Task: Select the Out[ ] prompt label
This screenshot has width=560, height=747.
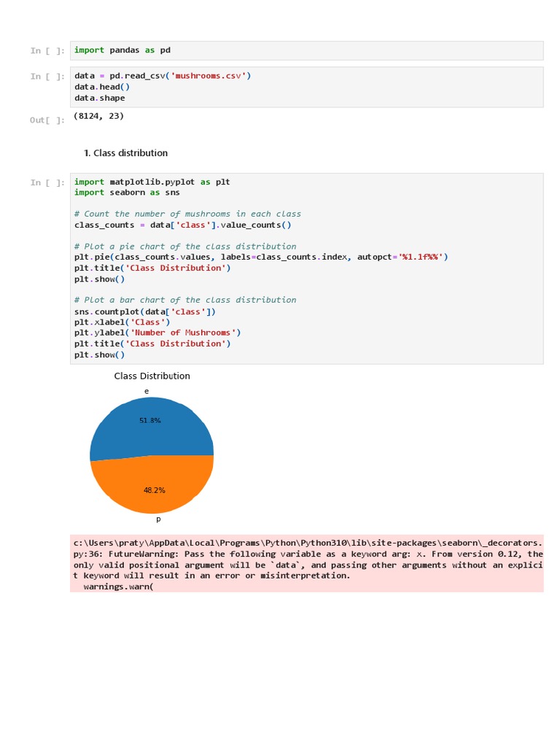Action: [x=47, y=120]
